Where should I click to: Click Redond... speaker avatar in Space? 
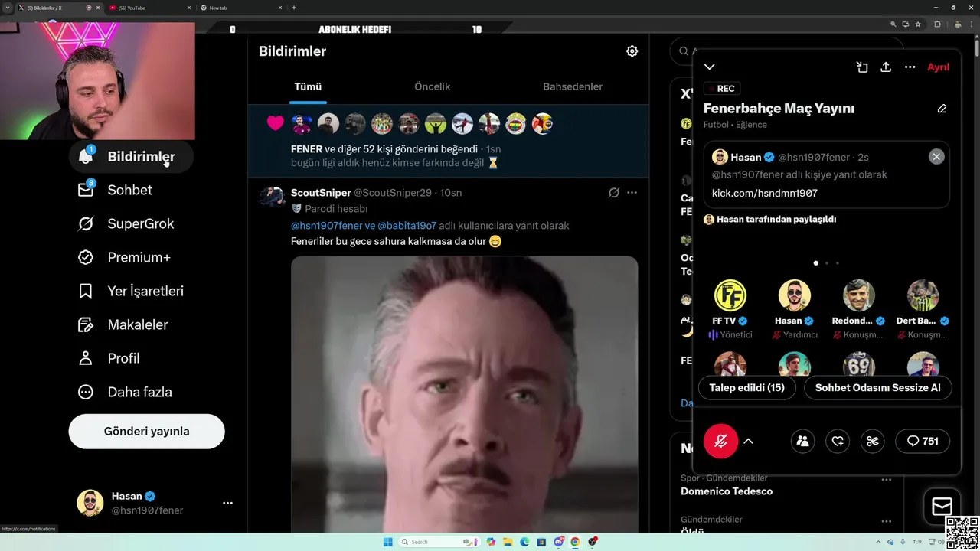859,295
